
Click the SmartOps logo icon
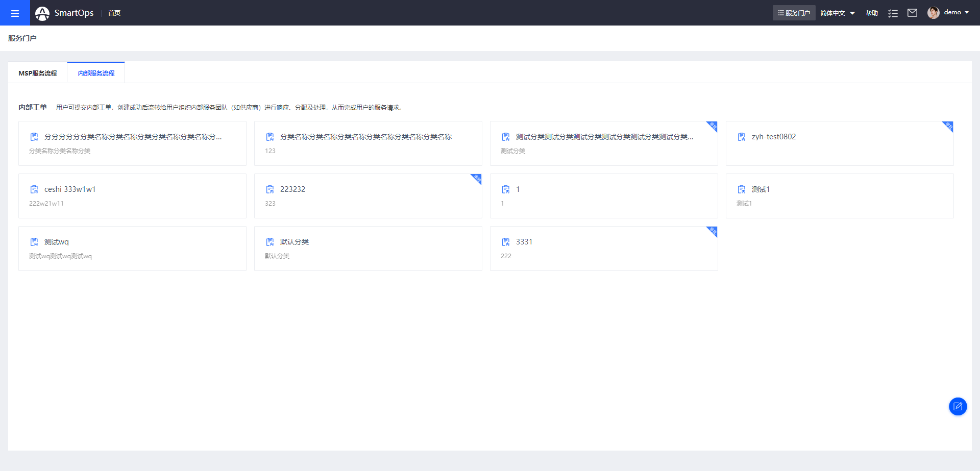[x=42, y=13]
